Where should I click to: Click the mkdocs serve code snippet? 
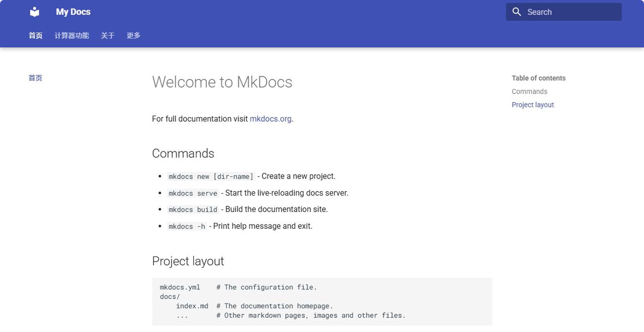(193, 193)
